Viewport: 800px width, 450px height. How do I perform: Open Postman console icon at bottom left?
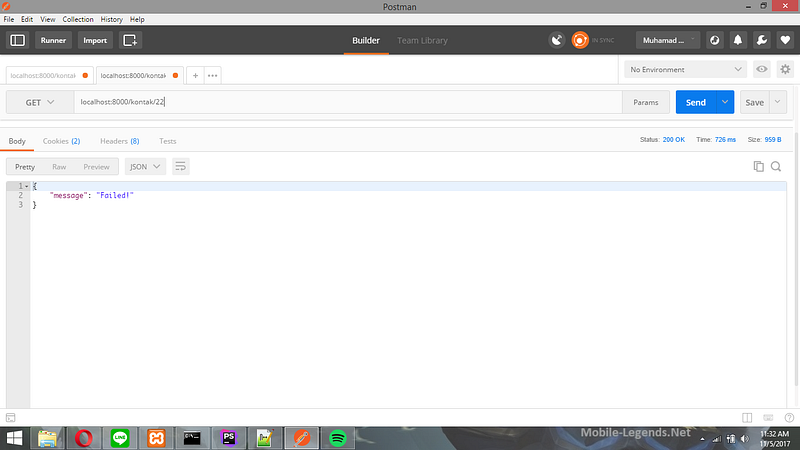pyautogui.click(x=11, y=417)
